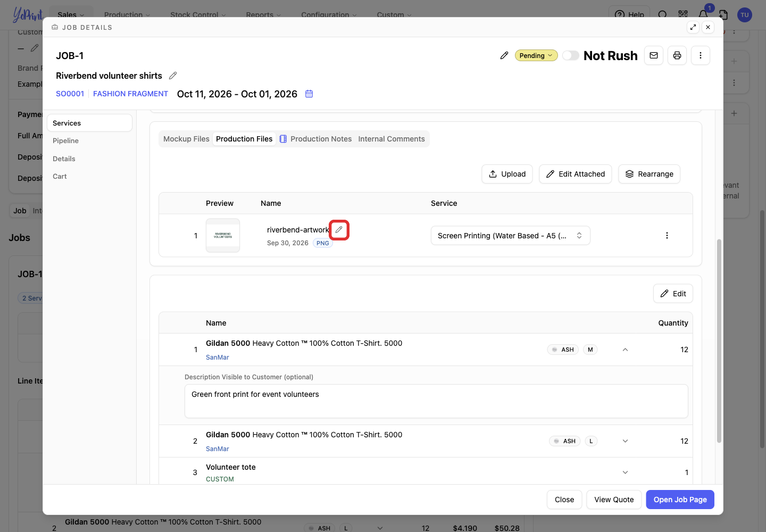Expand the Volunteer tote line item
This screenshot has width=766, height=532.
coord(626,472)
